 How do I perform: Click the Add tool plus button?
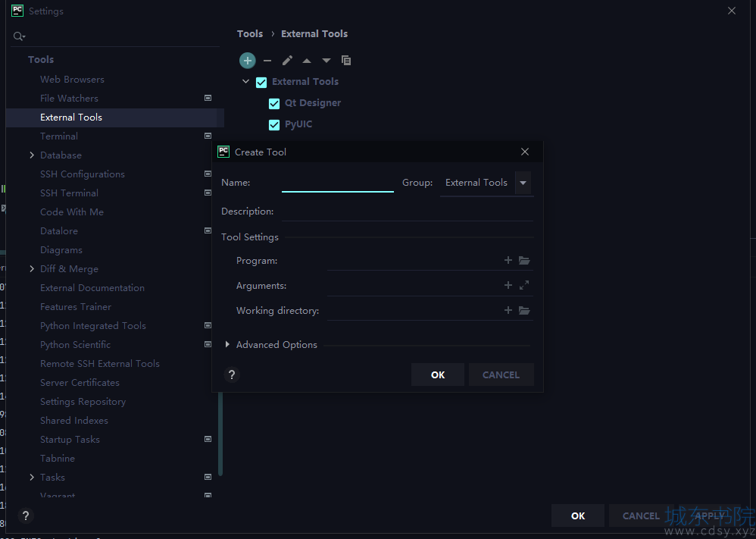(248, 61)
